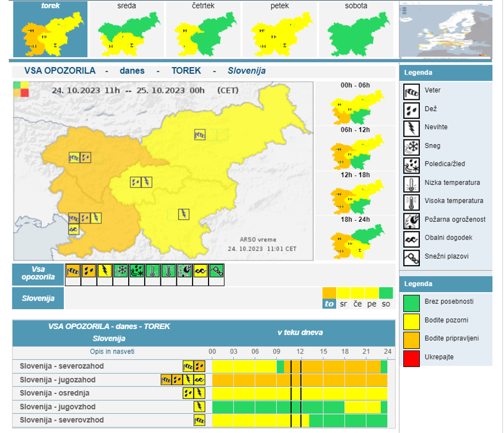Select the coastal event filter icon
The height and width of the screenshot is (433, 504).
pos(201,271)
